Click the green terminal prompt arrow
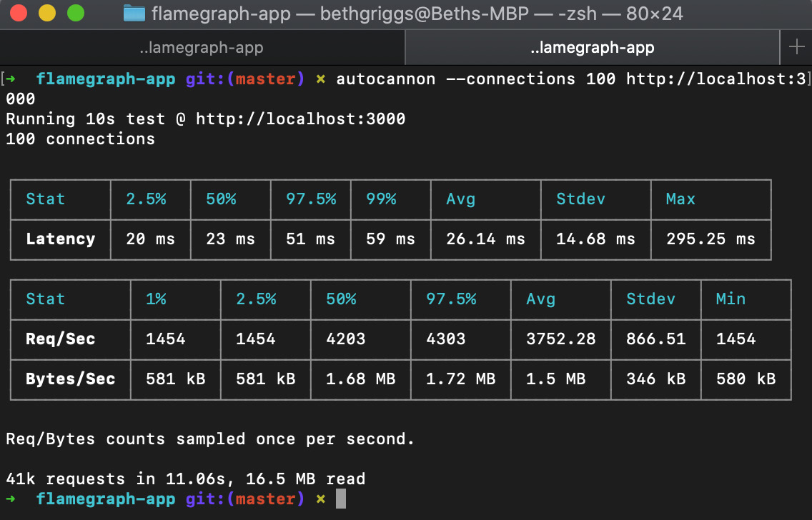The width and height of the screenshot is (812, 520). (x=9, y=498)
